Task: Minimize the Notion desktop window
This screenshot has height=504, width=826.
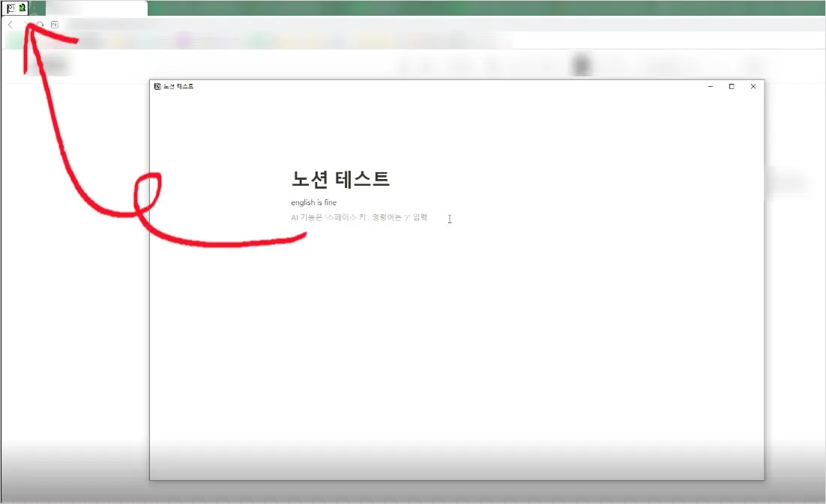Action: pos(710,86)
